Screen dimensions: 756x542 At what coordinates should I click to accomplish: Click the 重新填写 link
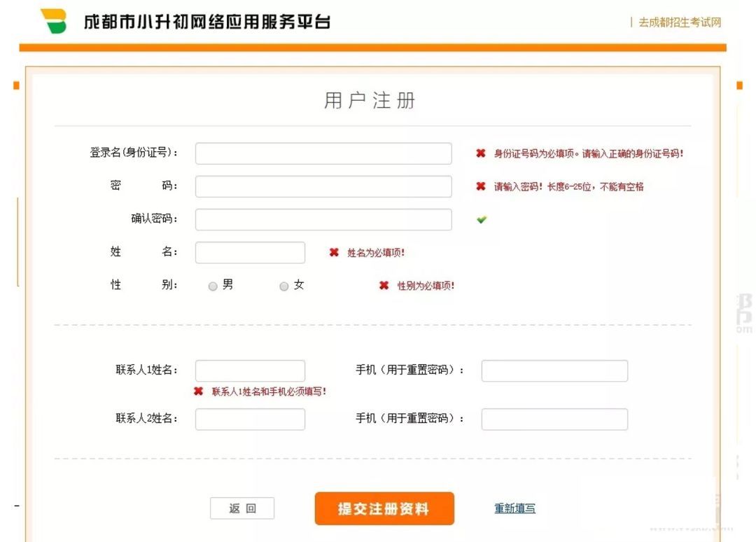pos(514,508)
